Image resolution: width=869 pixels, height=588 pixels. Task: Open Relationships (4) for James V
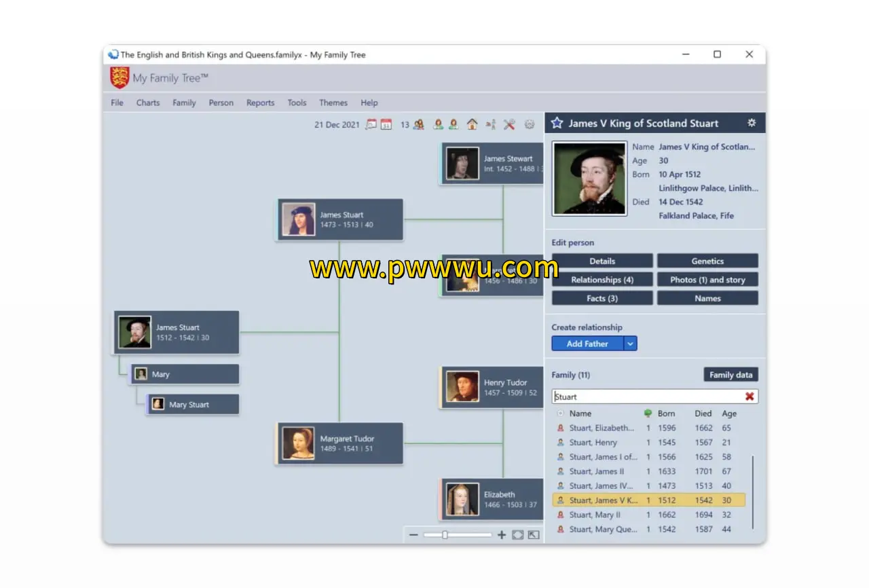point(602,279)
